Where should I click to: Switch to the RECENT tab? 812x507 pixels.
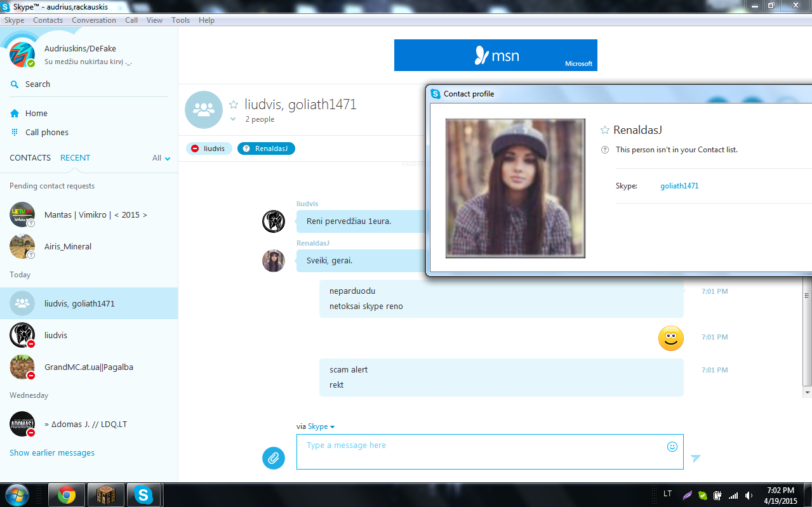[75, 158]
